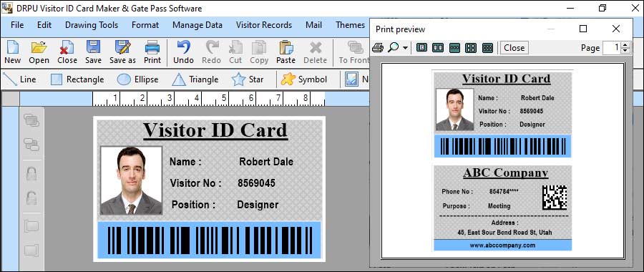This screenshot has height=272, width=644.
Task: Click the lock icon in left sidebar
Action: [x=31, y=173]
